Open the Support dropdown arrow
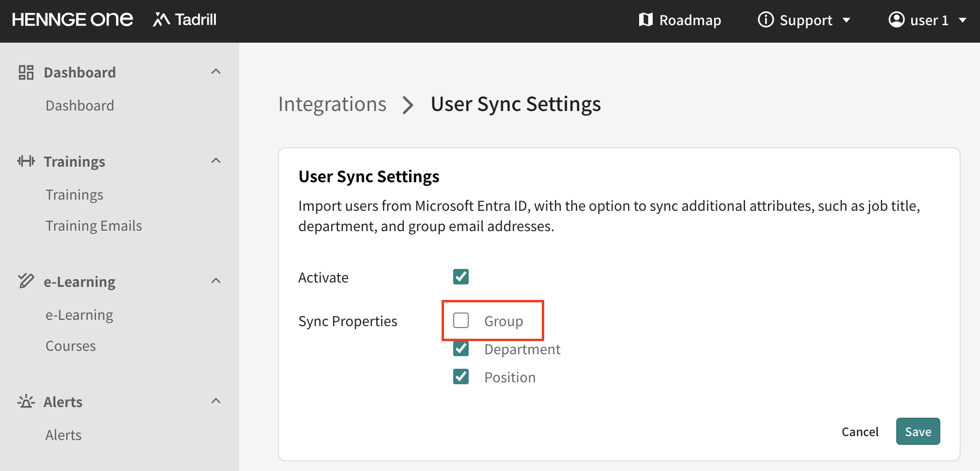Image resolution: width=980 pixels, height=471 pixels. click(846, 20)
